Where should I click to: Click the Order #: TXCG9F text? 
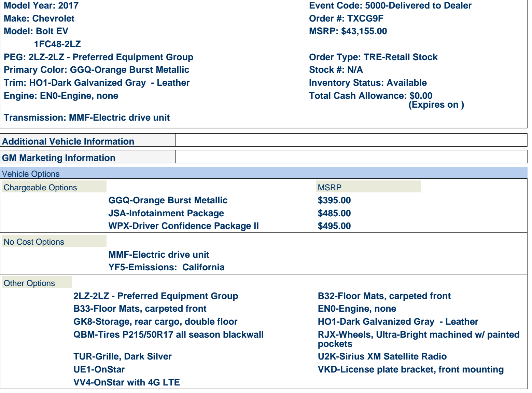tap(346, 18)
